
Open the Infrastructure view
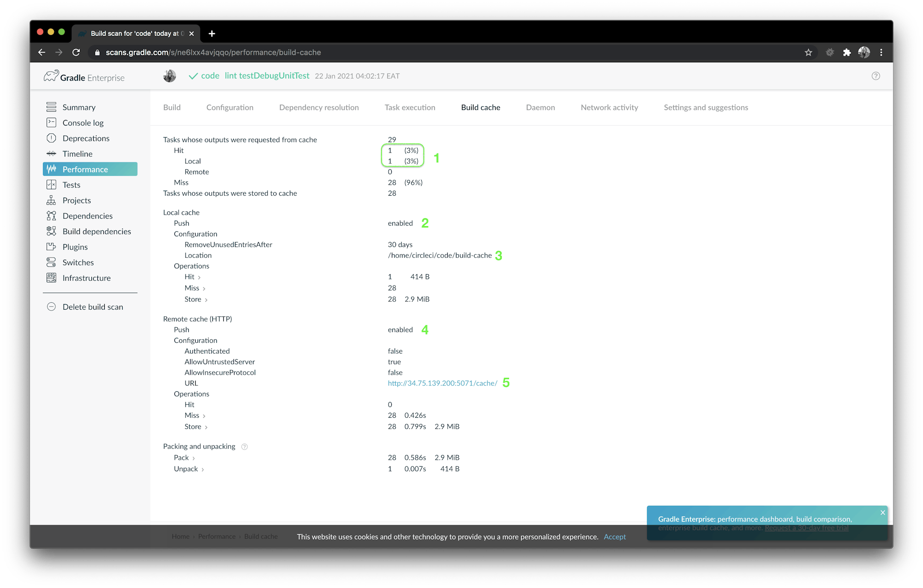point(86,278)
